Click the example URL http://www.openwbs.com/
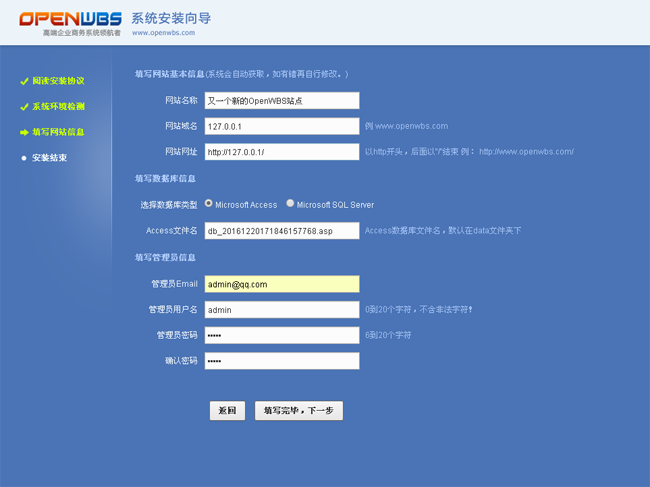 526,152
